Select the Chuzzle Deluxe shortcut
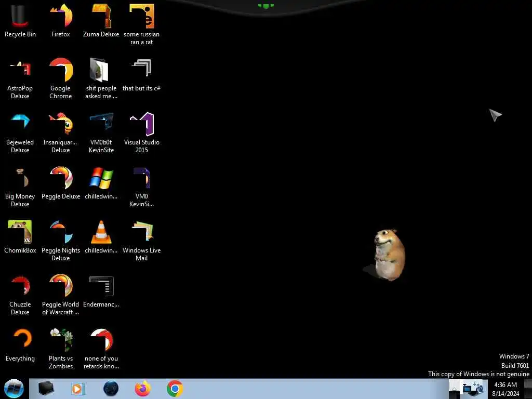This screenshot has width=532, height=399. click(x=20, y=295)
